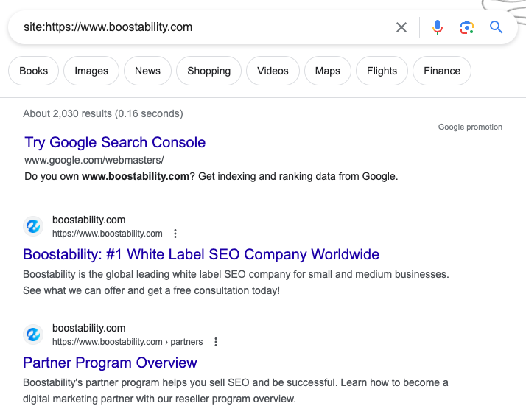Click the blue magnifying glass search icon
This screenshot has width=526, height=420.
(x=496, y=27)
